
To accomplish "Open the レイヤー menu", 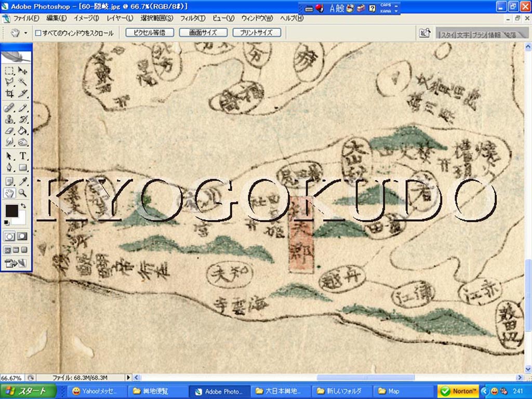I will pyautogui.click(x=120, y=18).
